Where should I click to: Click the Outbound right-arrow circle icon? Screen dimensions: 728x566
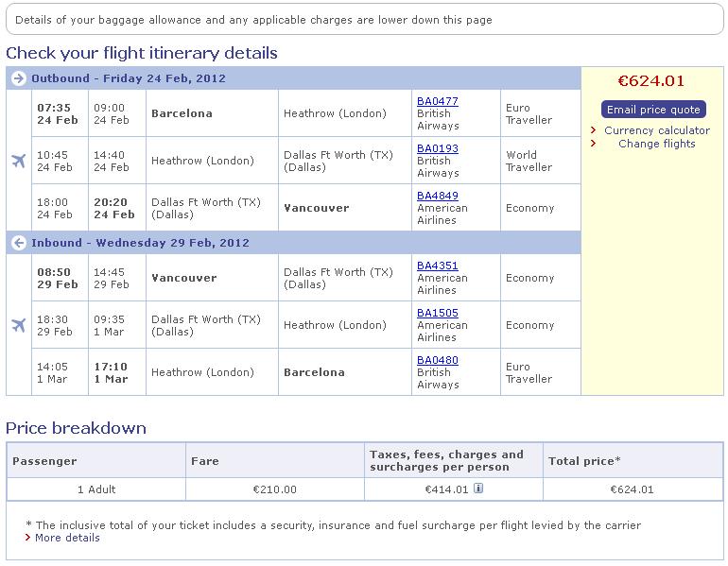[18, 78]
